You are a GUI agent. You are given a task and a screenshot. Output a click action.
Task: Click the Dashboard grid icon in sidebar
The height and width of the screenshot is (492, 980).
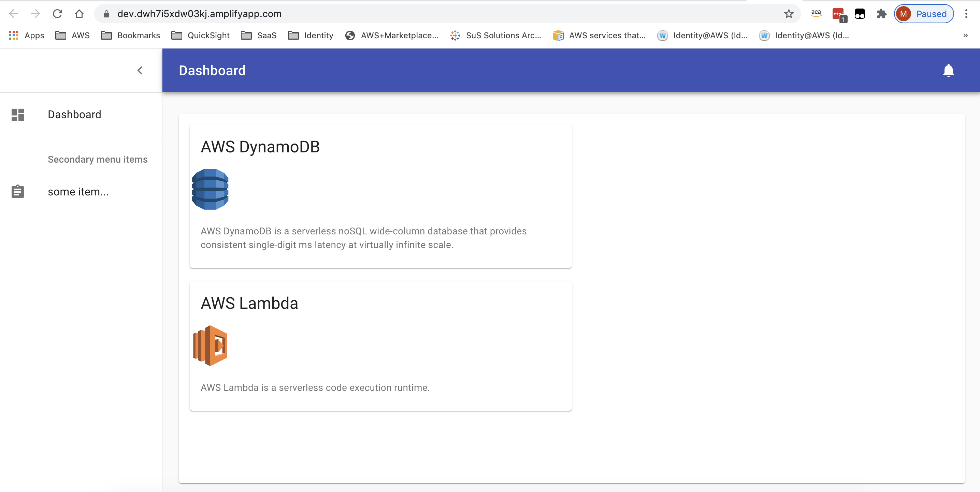[17, 114]
